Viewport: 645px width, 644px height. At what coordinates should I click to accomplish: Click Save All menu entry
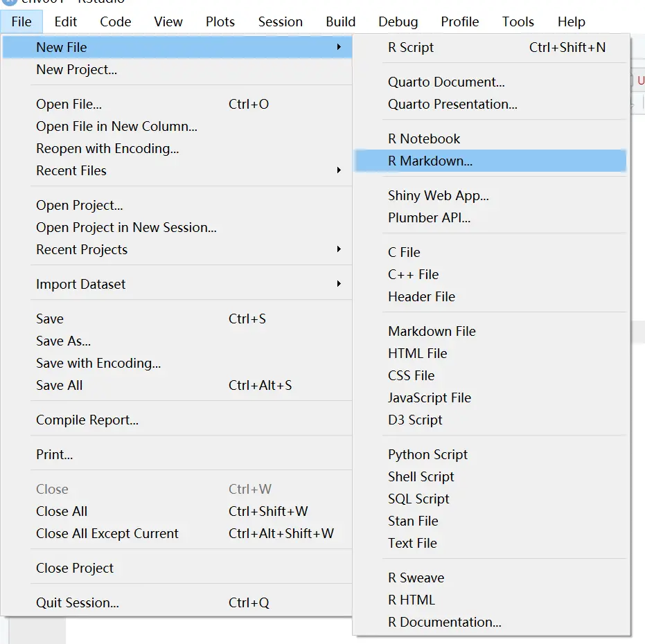pos(177,385)
